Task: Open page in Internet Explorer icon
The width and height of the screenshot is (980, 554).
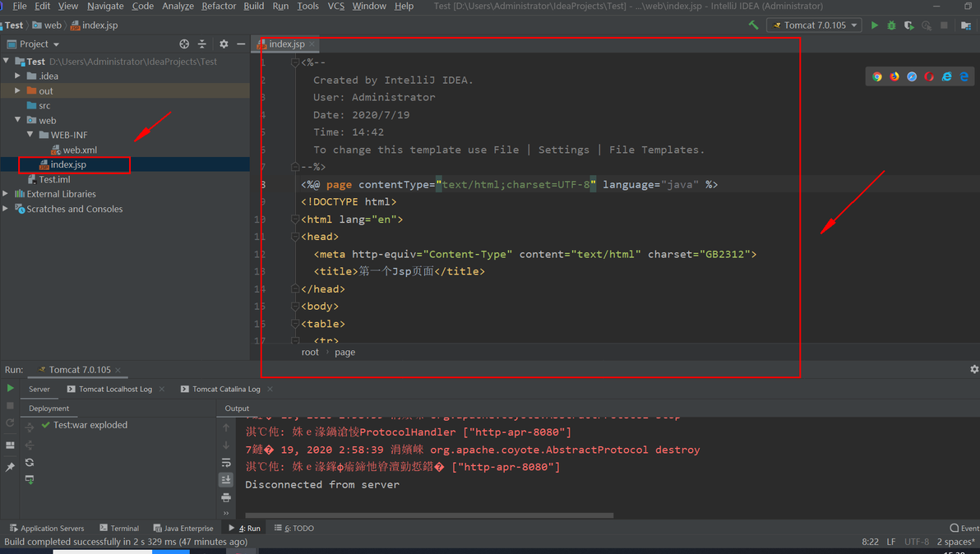Action: (x=947, y=76)
